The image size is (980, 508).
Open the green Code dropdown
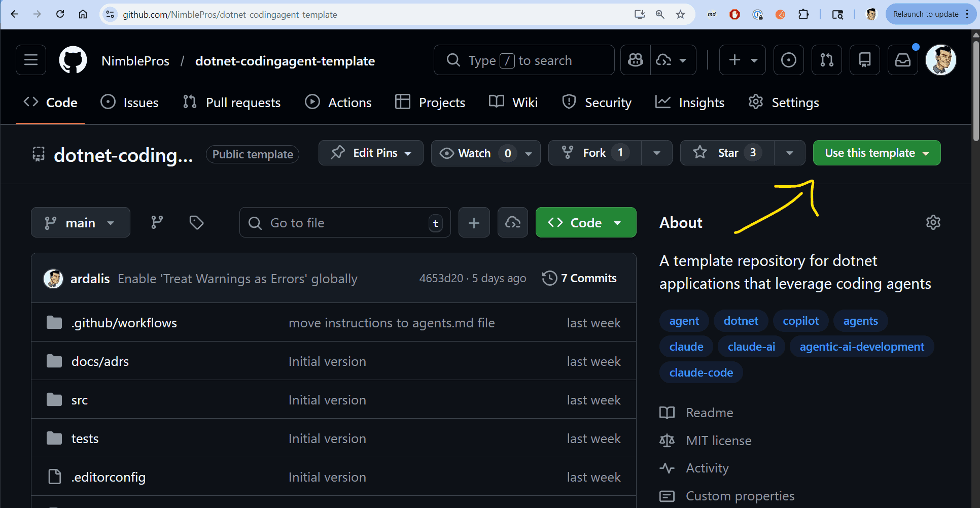click(x=585, y=222)
